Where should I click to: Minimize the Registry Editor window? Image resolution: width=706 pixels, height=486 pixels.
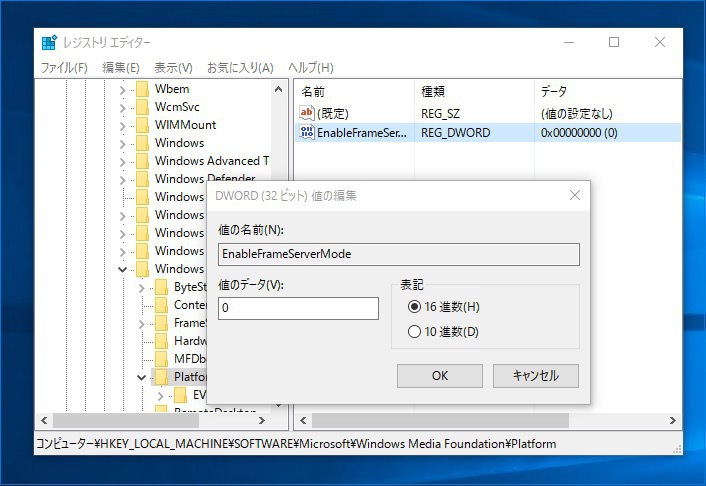pyautogui.click(x=569, y=42)
